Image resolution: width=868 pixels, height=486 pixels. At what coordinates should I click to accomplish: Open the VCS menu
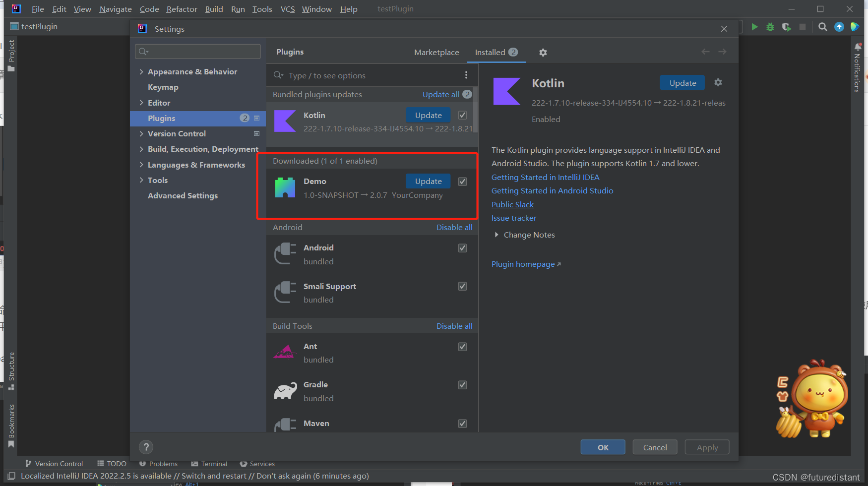(288, 9)
